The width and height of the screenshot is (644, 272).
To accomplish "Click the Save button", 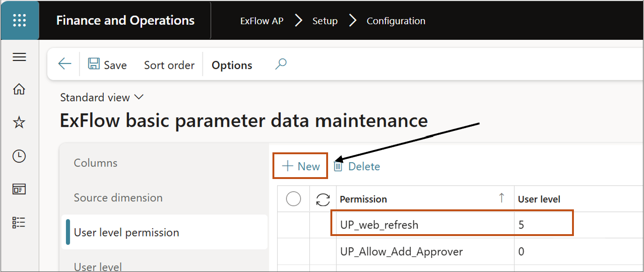I will 107,65.
